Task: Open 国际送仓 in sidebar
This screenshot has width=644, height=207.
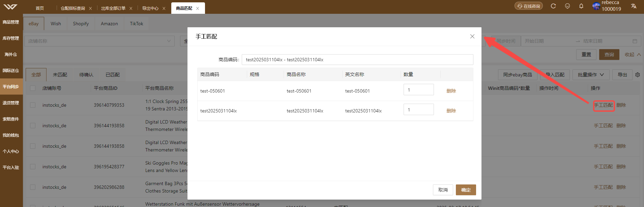Action: point(11,71)
